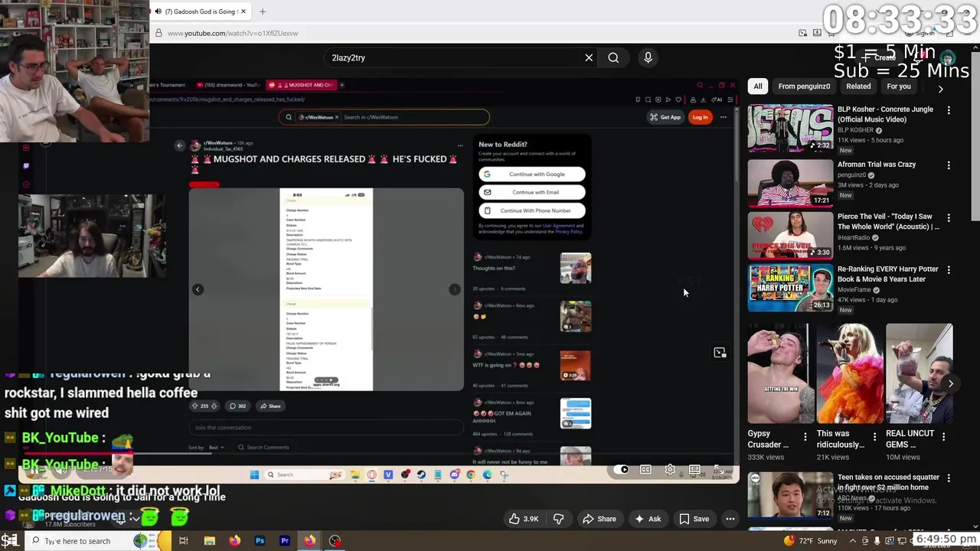Viewport: 980px width, 551px height.
Task: Click Share under the Reddit post
Action: pyautogui.click(x=269, y=406)
